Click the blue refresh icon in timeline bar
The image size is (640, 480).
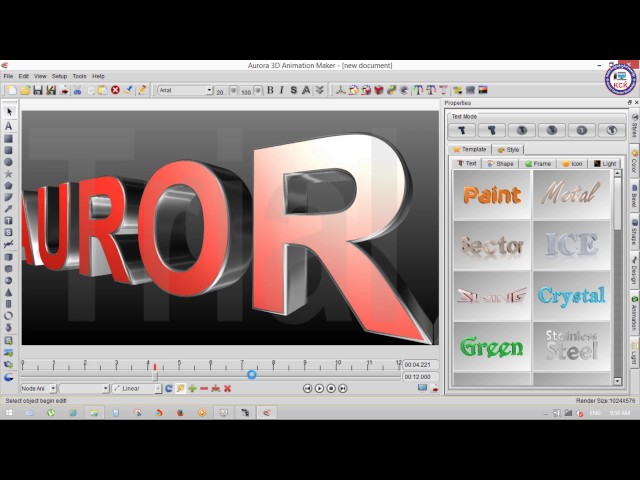point(169,389)
